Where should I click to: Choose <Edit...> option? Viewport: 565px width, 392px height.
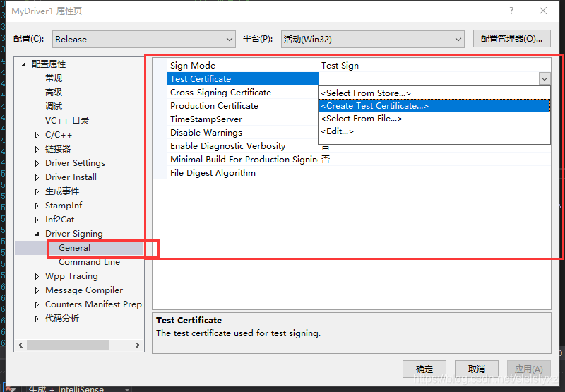click(x=434, y=131)
